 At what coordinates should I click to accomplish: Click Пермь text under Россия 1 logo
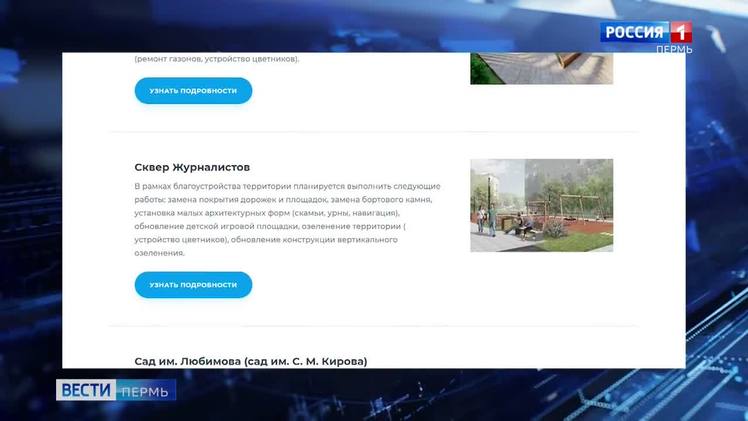point(674,49)
